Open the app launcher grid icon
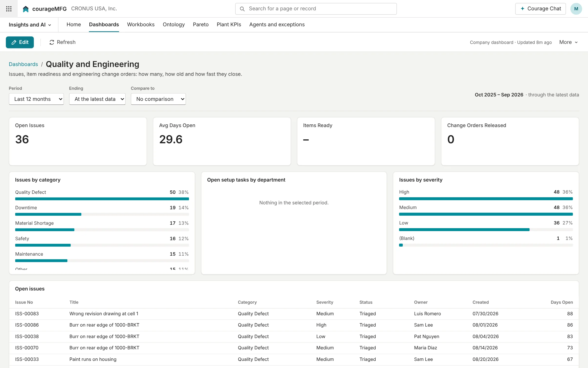 (9, 9)
